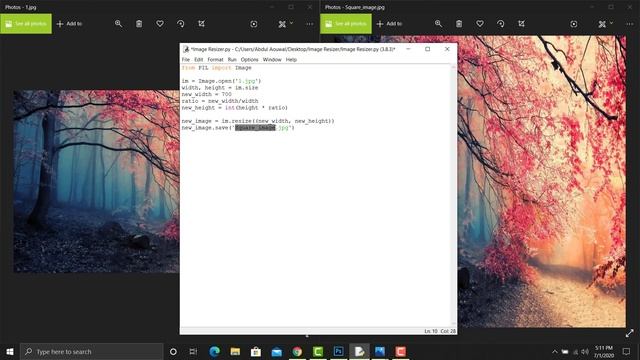Viewport: 640px width, 360px height.
Task: Open See more menu in Square_image.jpg window
Action: pyautogui.click(x=630, y=24)
